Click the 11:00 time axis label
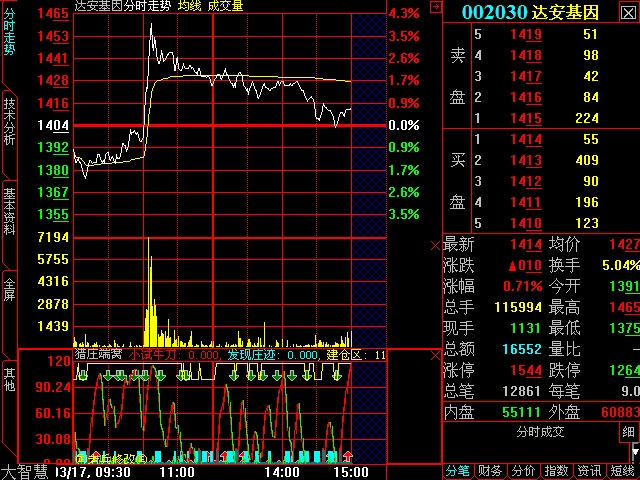The height and width of the screenshot is (480, 640). (177, 473)
